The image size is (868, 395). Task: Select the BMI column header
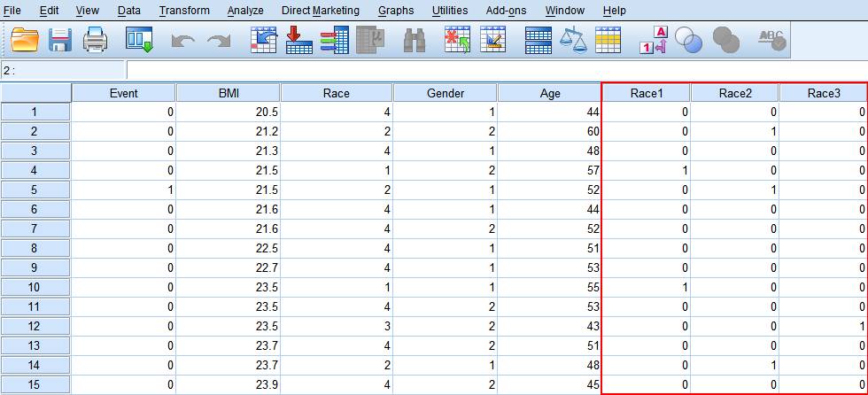[228, 93]
